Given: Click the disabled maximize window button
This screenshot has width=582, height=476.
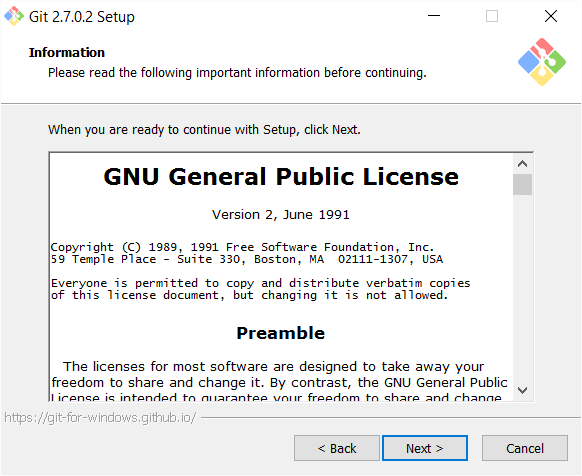Looking at the screenshot, I should [492, 16].
